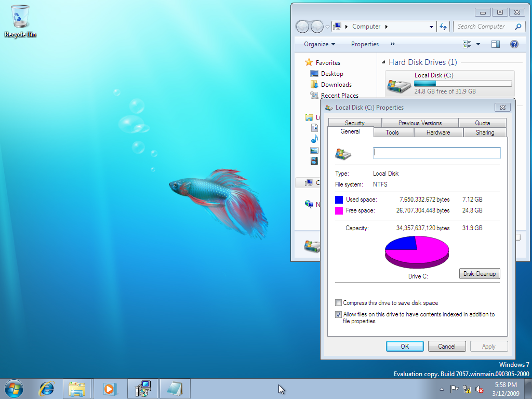Viewport: 532px width, 399px height.
Task: Open the network tray icon
Action: coord(467,389)
